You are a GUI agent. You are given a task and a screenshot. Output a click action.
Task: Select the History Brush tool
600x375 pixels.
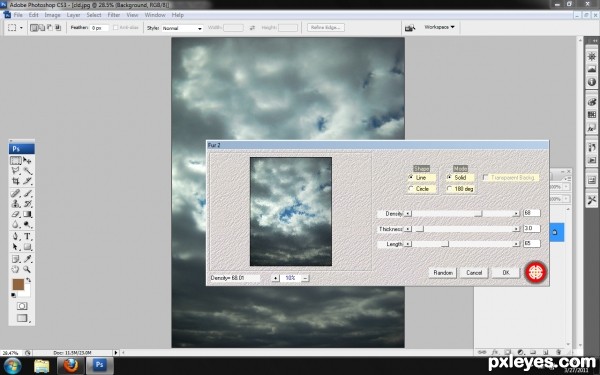point(27,204)
